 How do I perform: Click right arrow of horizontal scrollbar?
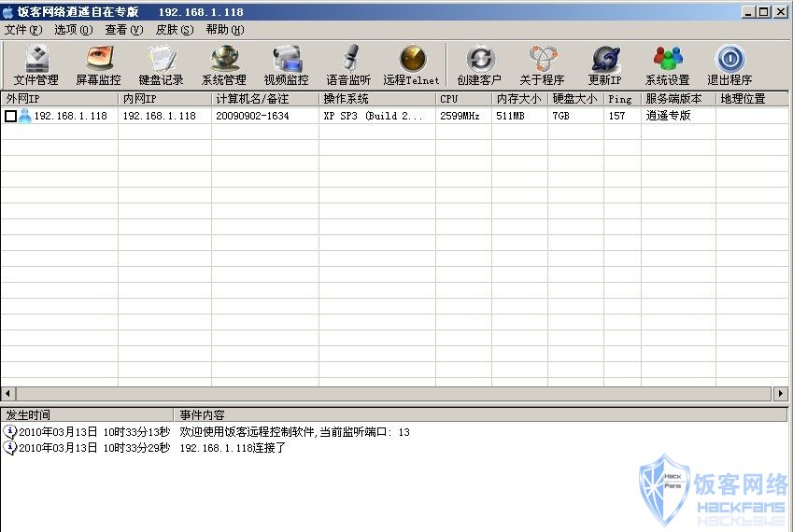point(780,393)
